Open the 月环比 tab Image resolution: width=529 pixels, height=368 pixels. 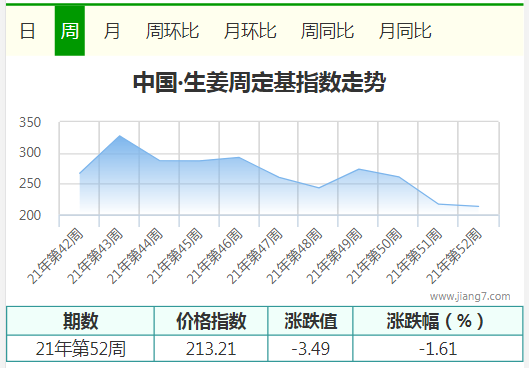250,31
